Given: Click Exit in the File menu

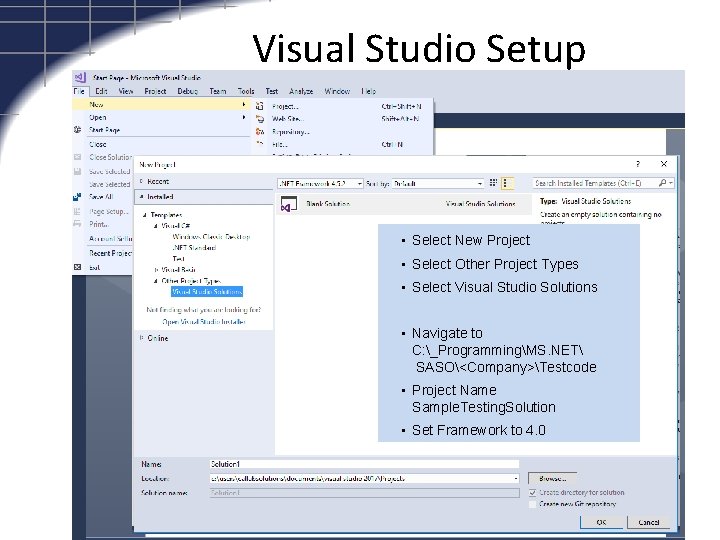Looking at the screenshot, I should tap(95, 267).
